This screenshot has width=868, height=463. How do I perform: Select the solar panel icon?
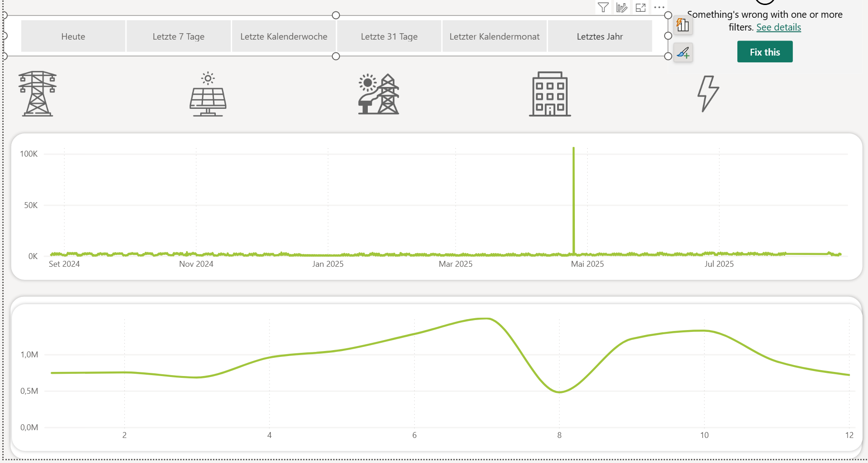click(208, 94)
